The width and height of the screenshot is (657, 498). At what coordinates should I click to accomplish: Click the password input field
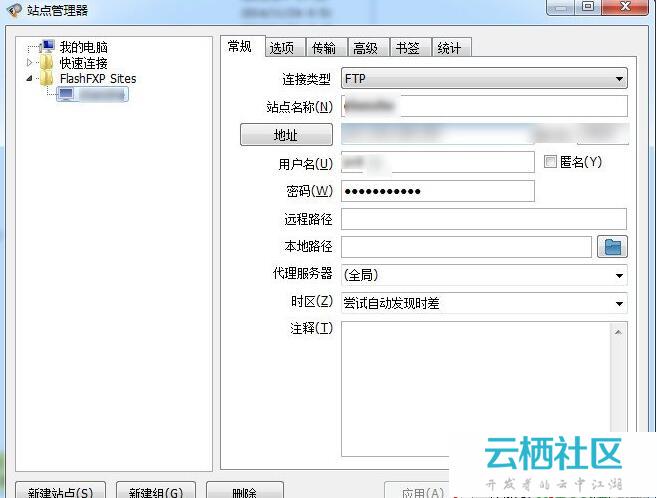(x=437, y=191)
